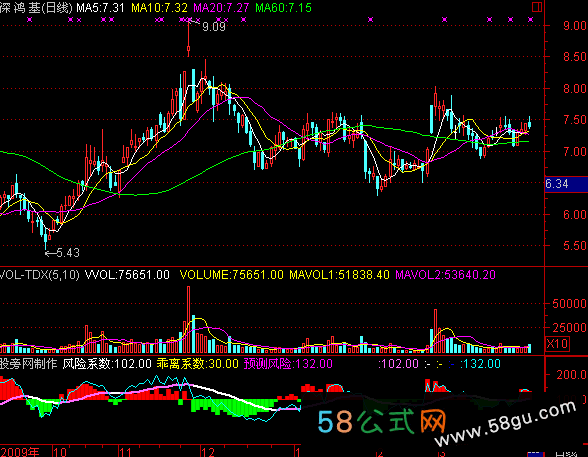Click the 股旁网制作 indicator name
The width and height of the screenshot is (588, 457).
coord(28,364)
